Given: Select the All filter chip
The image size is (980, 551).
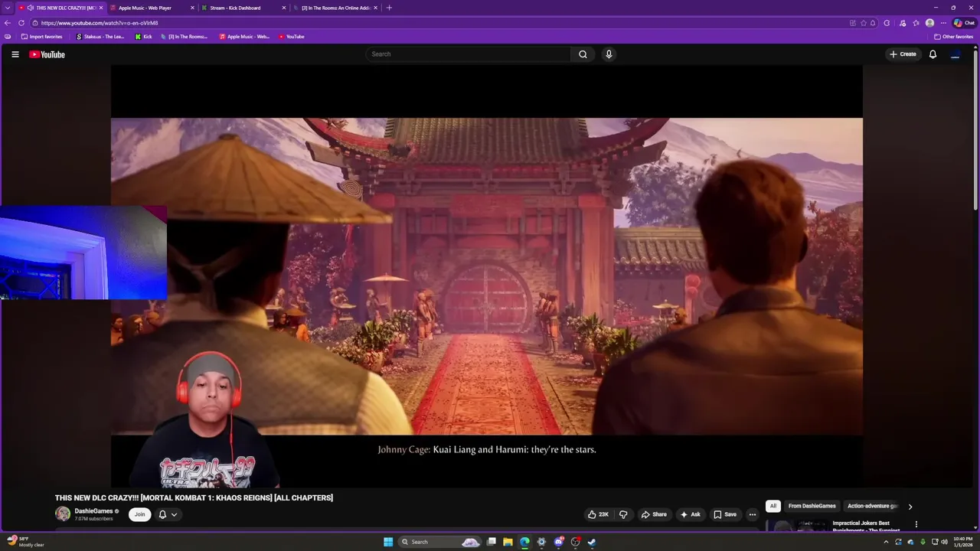Looking at the screenshot, I should (773, 506).
